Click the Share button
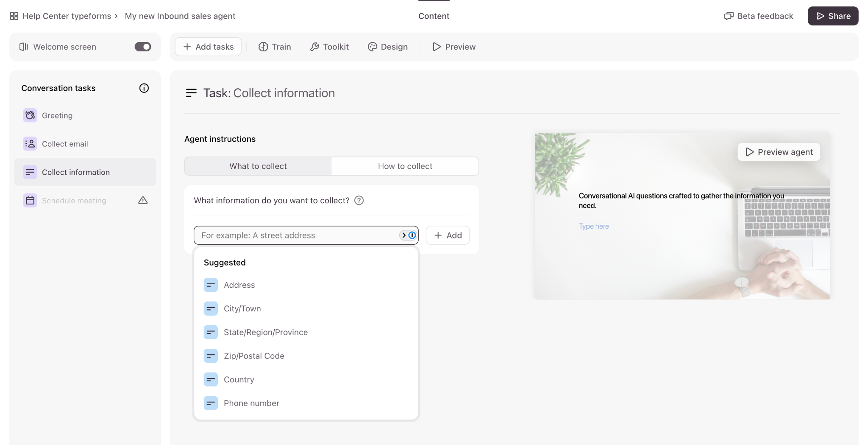This screenshot has width=868, height=445. click(833, 16)
